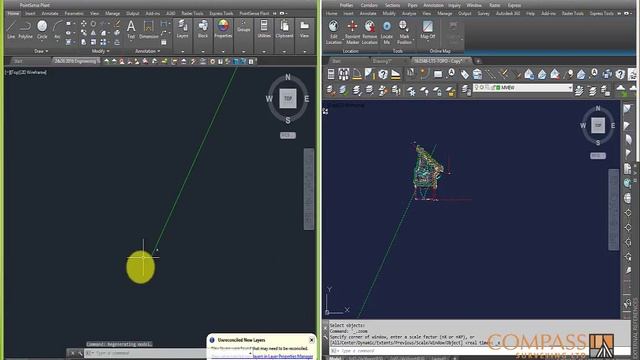The image size is (640, 360).
Task: Expand the Layers panel arrow
Action: 182,51
